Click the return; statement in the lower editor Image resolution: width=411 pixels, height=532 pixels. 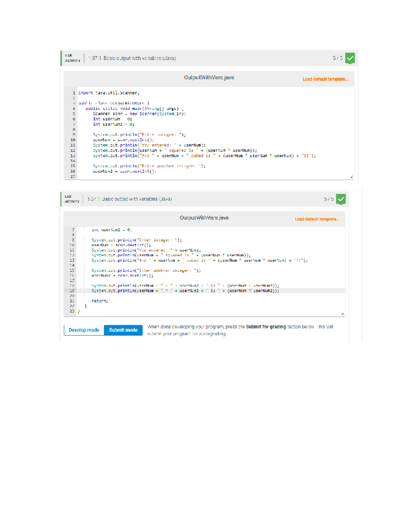point(100,301)
